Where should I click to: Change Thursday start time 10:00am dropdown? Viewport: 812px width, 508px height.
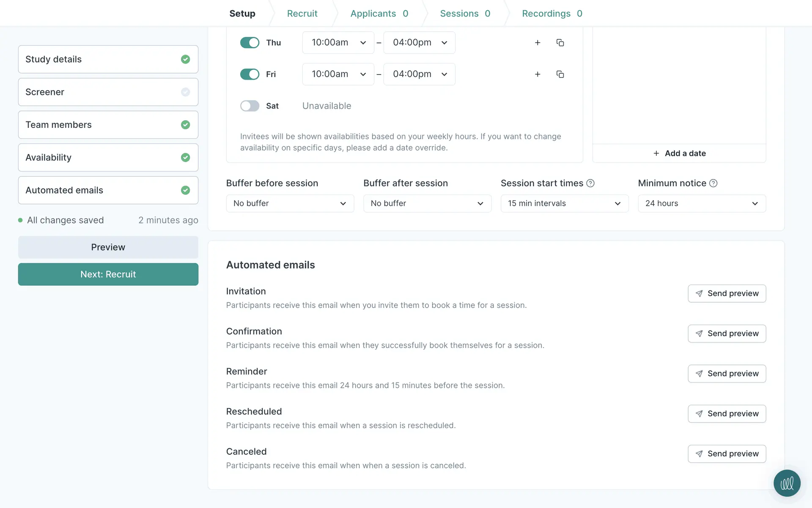(x=338, y=43)
